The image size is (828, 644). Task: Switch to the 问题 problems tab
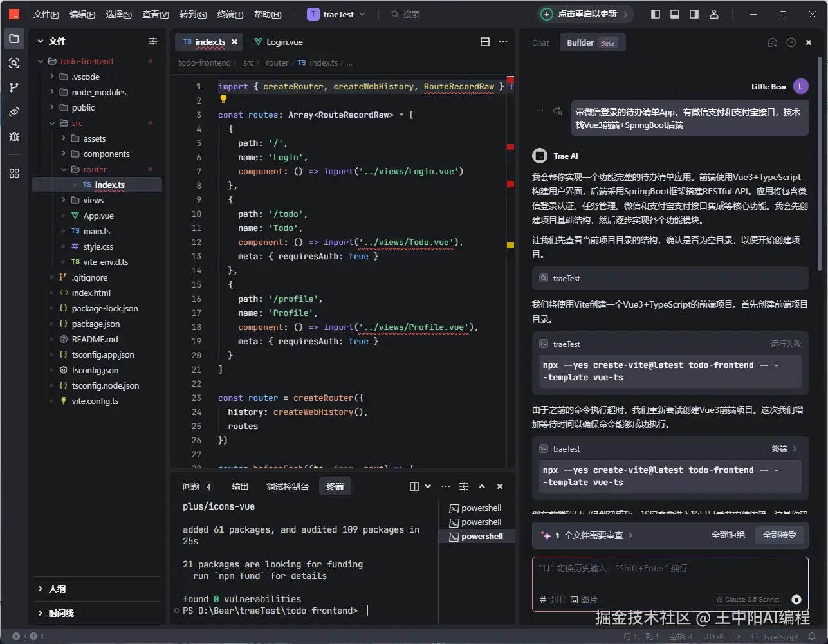[197, 486]
